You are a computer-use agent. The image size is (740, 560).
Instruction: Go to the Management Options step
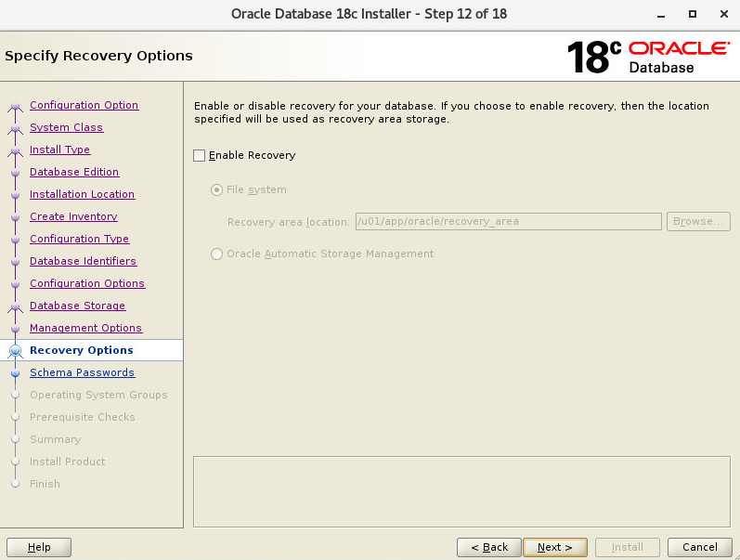click(86, 328)
